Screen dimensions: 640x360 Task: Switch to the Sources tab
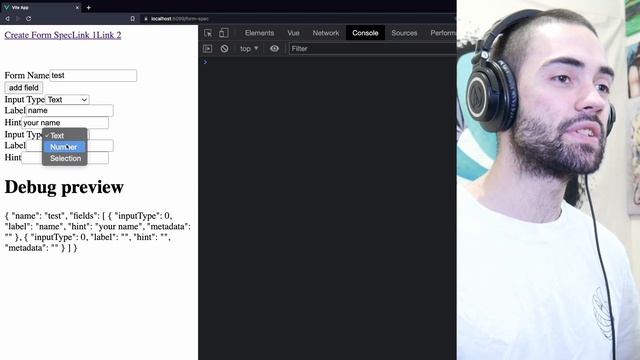coord(404,33)
